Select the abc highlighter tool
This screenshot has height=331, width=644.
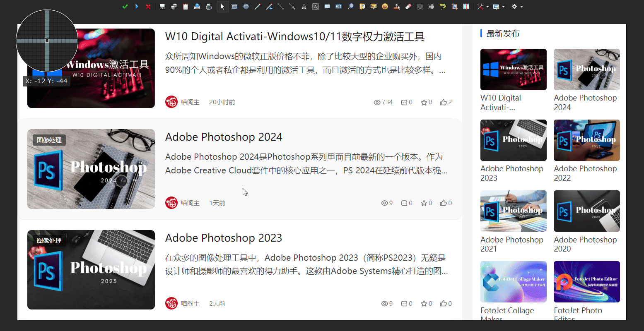pyautogui.click(x=443, y=7)
